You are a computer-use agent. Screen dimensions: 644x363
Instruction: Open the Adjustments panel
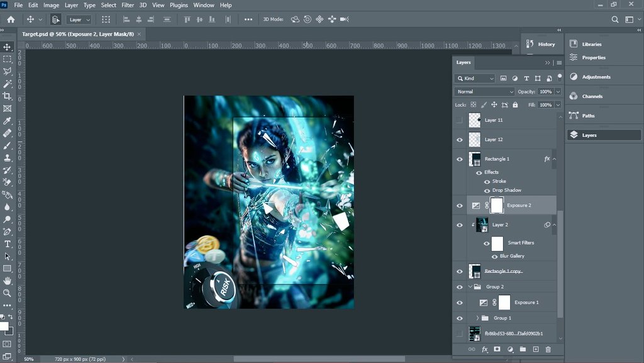point(592,75)
